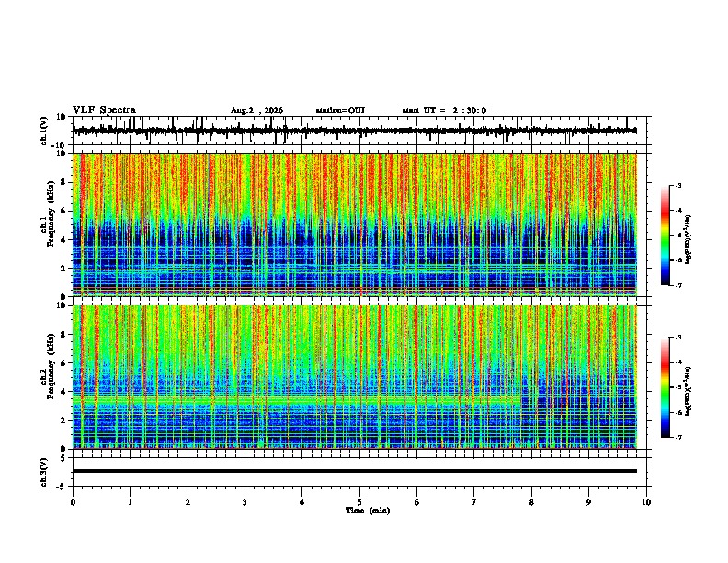Click the ch.1(V) waveform axis label
The width and height of the screenshot is (728, 563).
(x=44, y=131)
